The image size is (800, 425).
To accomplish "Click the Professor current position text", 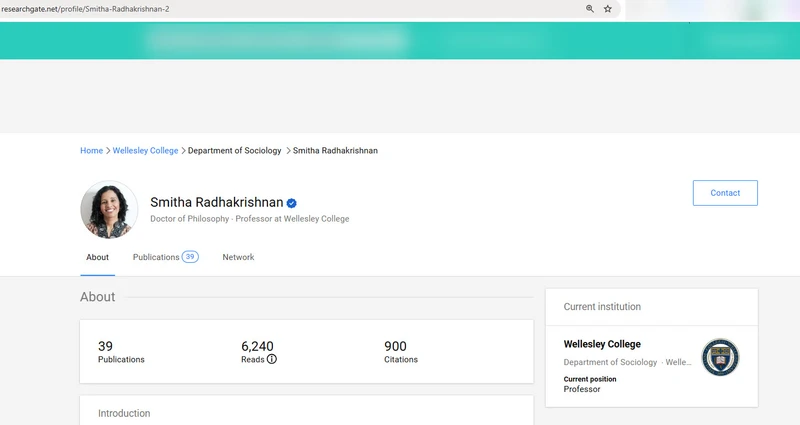I will pyautogui.click(x=582, y=389).
